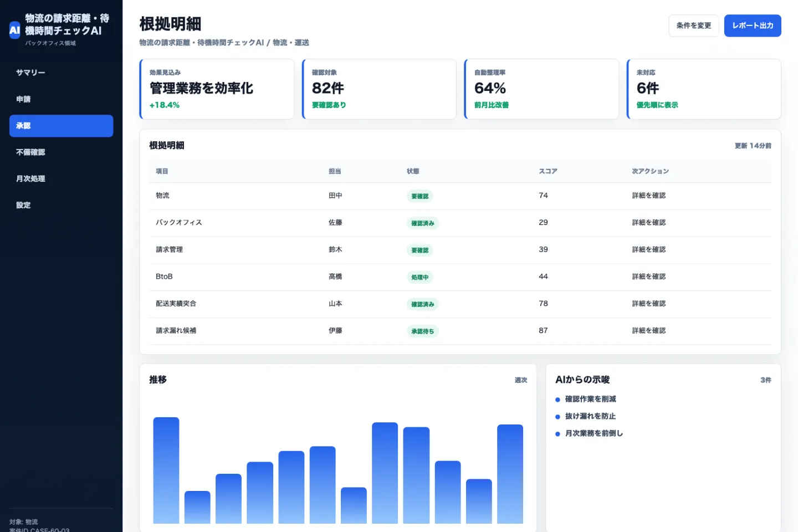The image size is (798, 532).
Task: Click the スコア column header
Action: click(548, 171)
